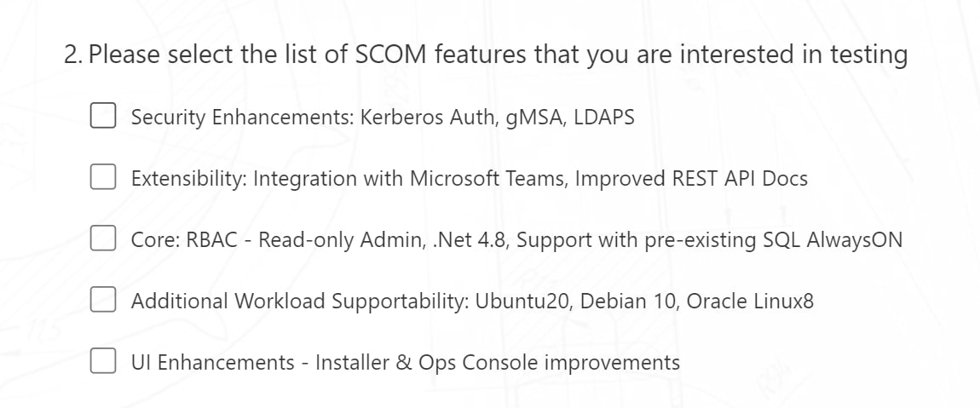Click the Additional Workload Supportability label
Image resolution: width=980 pixels, height=408 pixels.
pyautogui.click(x=298, y=301)
